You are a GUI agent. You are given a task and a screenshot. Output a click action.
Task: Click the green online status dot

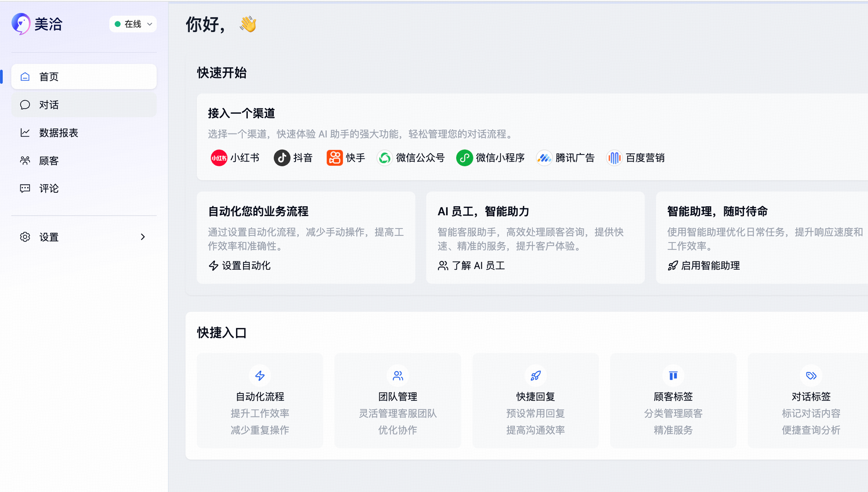118,24
